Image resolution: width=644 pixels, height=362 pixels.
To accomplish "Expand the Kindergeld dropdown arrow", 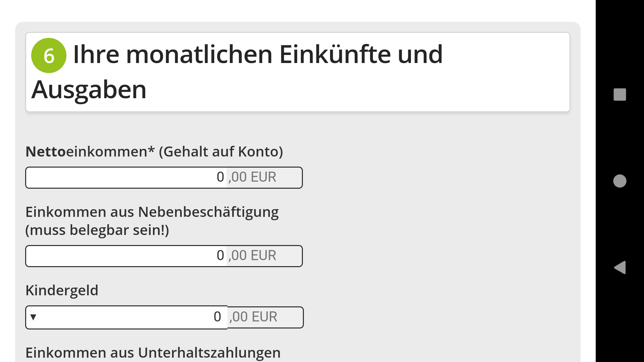I will (x=33, y=317).
